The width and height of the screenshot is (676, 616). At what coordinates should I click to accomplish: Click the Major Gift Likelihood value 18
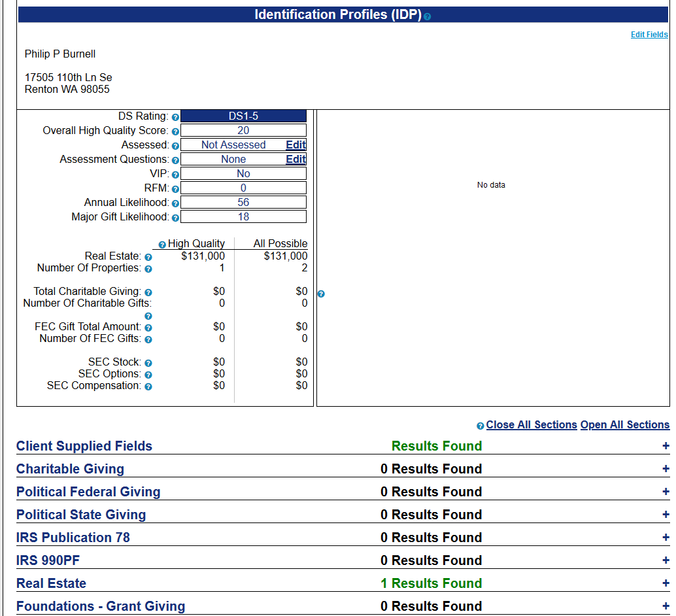point(243,216)
